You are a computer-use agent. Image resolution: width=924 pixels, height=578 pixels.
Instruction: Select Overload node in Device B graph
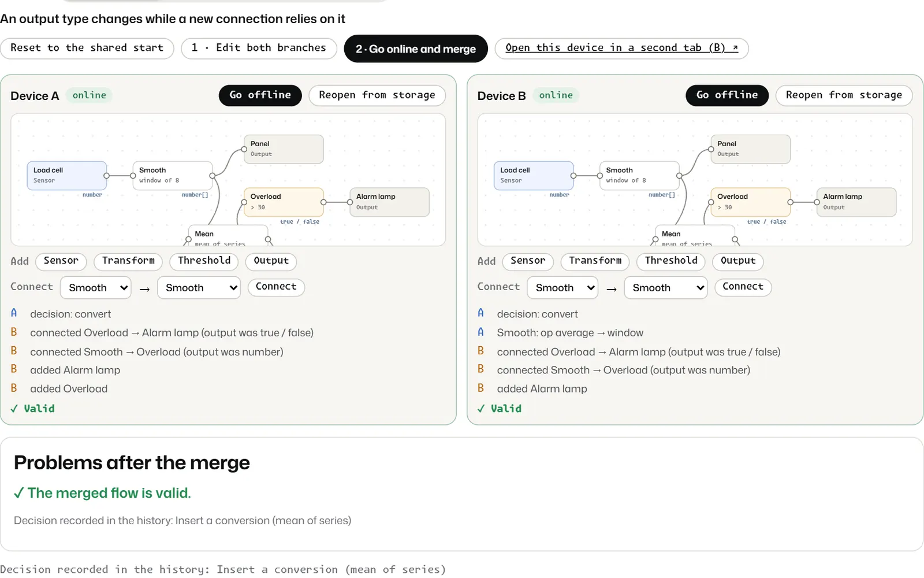click(x=750, y=202)
